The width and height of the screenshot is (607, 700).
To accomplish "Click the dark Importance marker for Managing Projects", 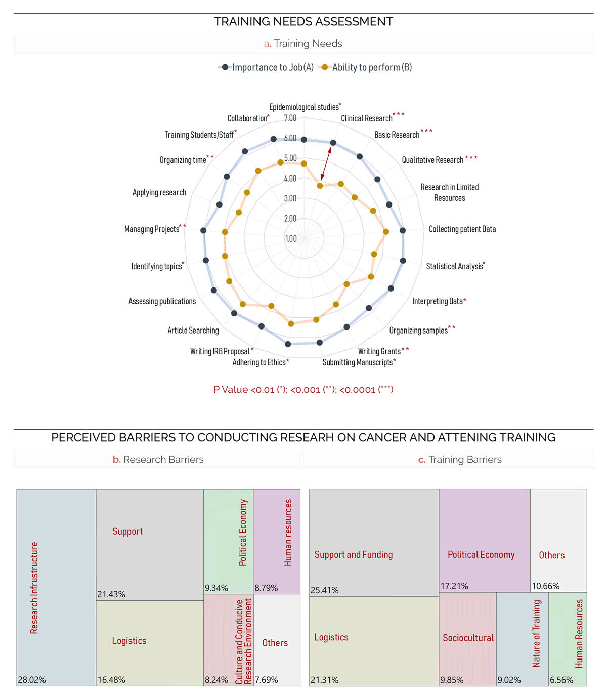I will tap(203, 230).
